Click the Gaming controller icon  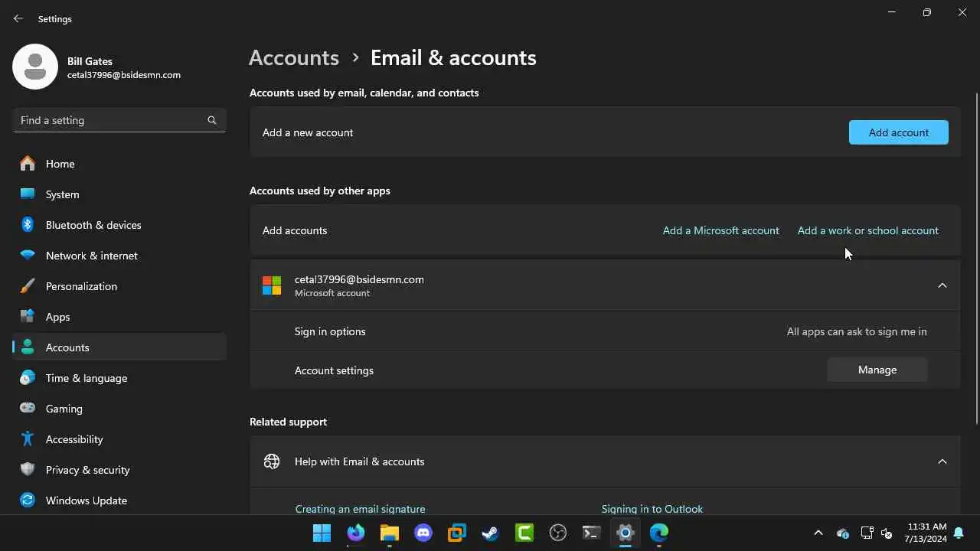[x=28, y=409]
